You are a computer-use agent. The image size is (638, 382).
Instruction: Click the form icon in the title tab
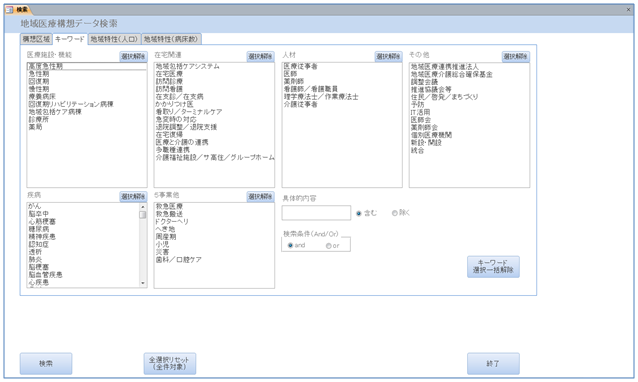9,9
